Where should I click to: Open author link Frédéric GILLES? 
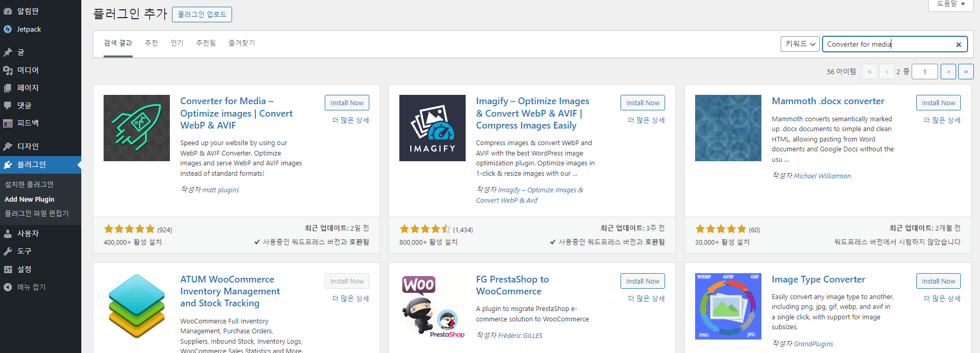[520, 336]
